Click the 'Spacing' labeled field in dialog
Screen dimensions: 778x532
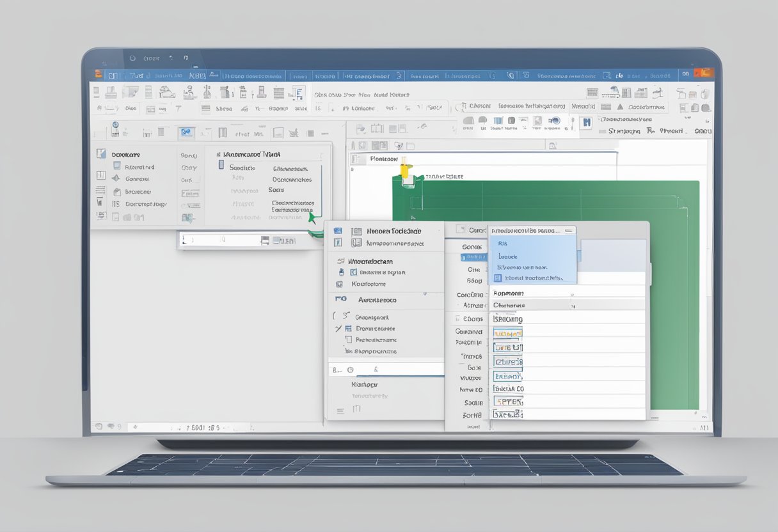click(x=507, y=319)
